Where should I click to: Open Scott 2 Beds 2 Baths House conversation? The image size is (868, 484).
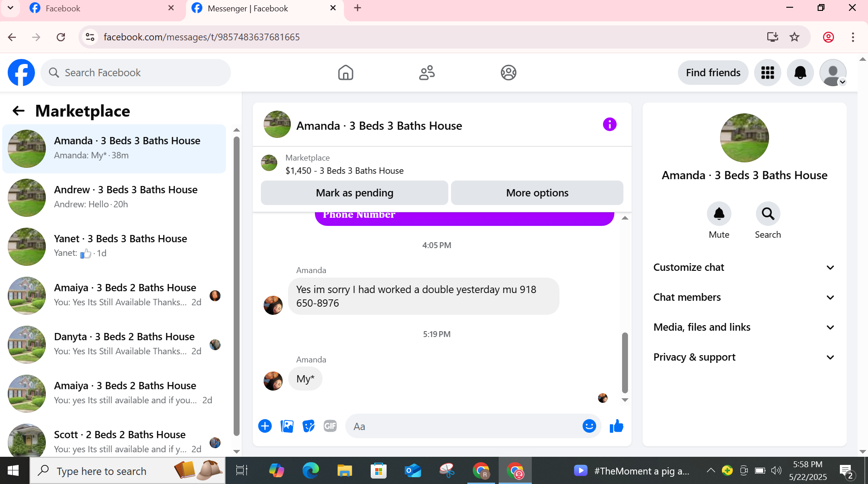[114, 440]
